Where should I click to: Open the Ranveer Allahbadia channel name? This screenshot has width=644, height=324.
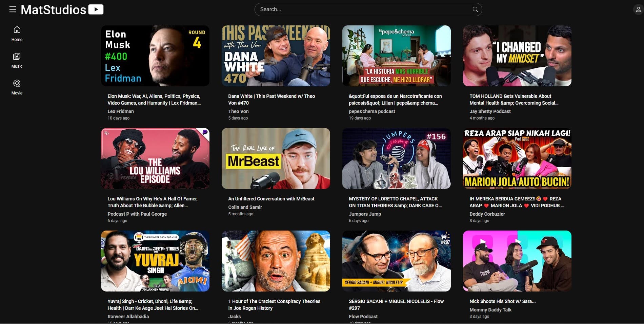coord(128,317)
